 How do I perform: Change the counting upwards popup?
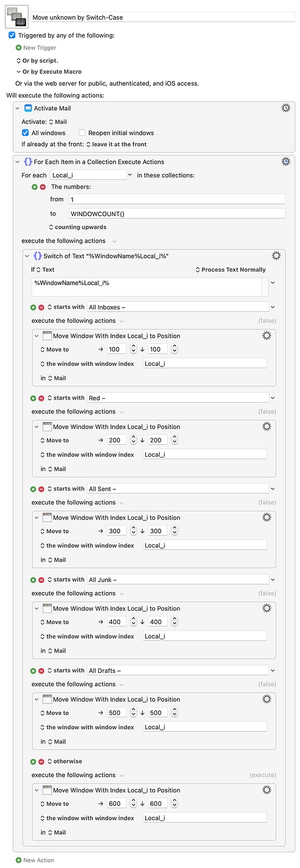click(x=78, y=227)
